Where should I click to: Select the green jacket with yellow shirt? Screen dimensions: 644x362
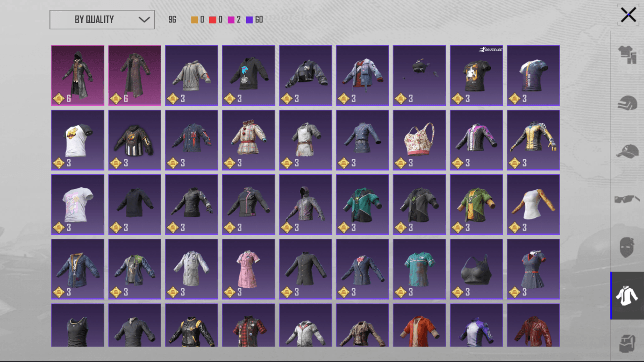(476, 204)
